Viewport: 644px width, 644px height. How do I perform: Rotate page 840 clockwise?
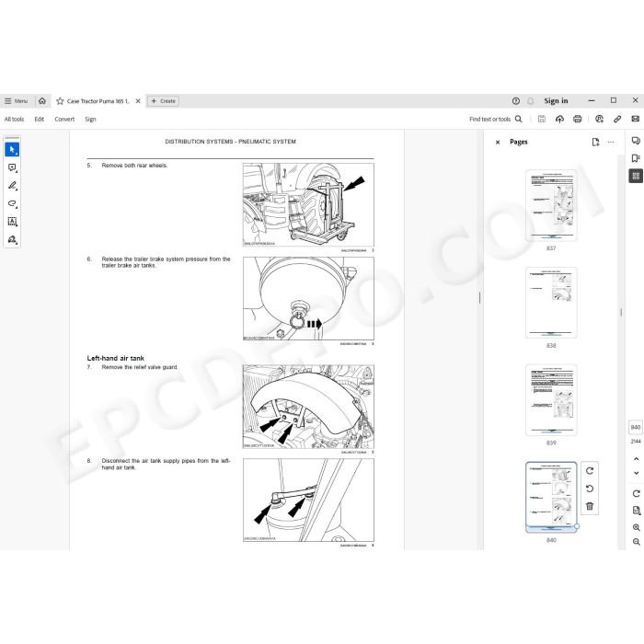tap(590, 471)
